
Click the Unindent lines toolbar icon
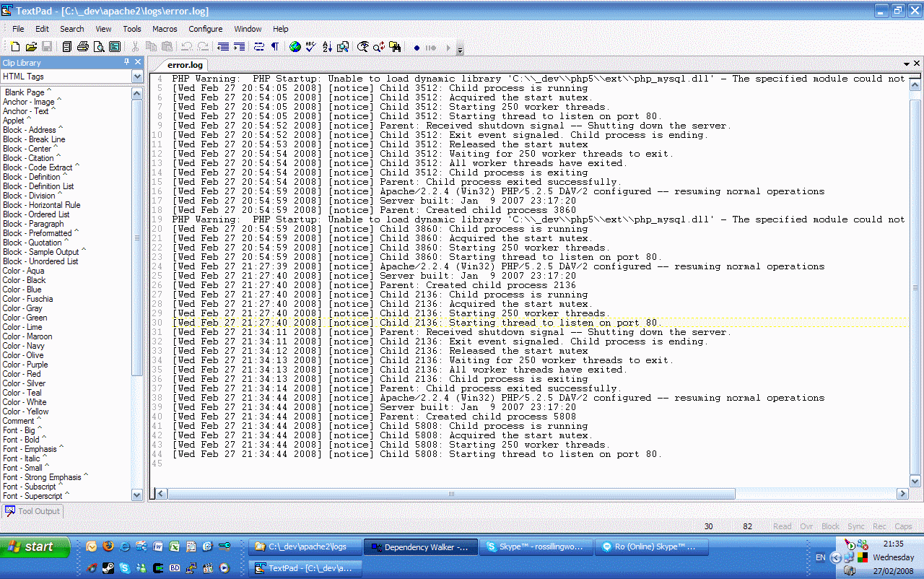pyautogui.click(x=224, y=47)
